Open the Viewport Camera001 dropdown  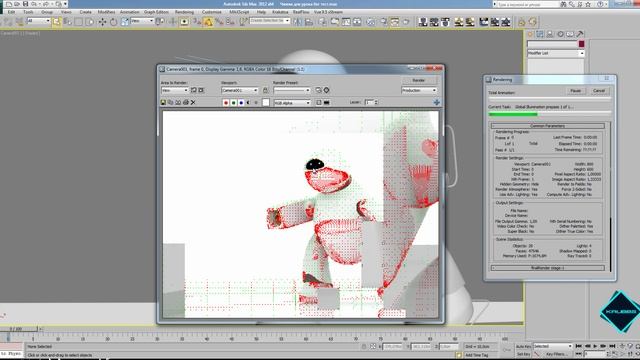click(240, 90)
